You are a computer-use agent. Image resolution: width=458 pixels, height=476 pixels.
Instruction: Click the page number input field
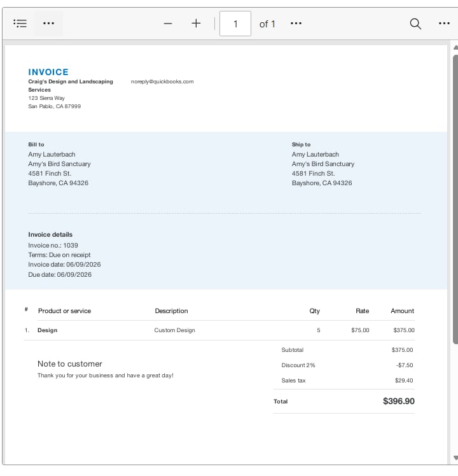tap(235, 24)
